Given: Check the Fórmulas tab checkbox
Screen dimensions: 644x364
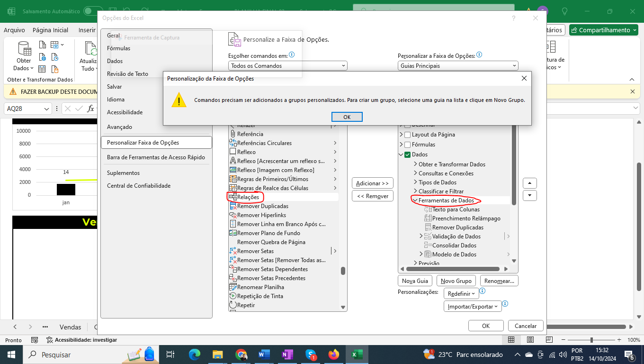Looking at the screenshot, I should click(x=407, y=145).
